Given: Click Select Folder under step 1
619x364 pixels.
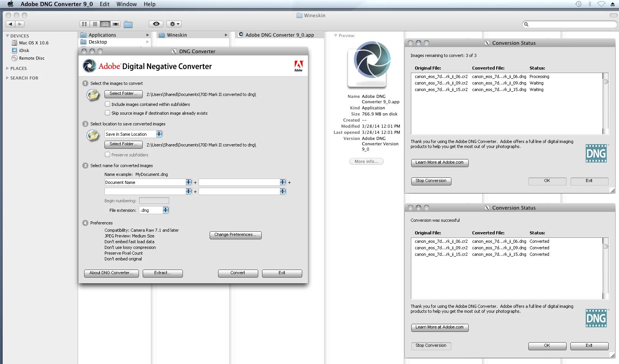Looking at the screenshot, I should pyautogui.click(x=123, y=94).
